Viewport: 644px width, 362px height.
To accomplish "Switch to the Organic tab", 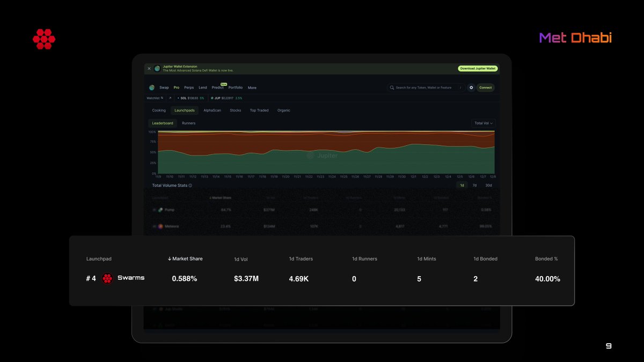I will [284, 110].
